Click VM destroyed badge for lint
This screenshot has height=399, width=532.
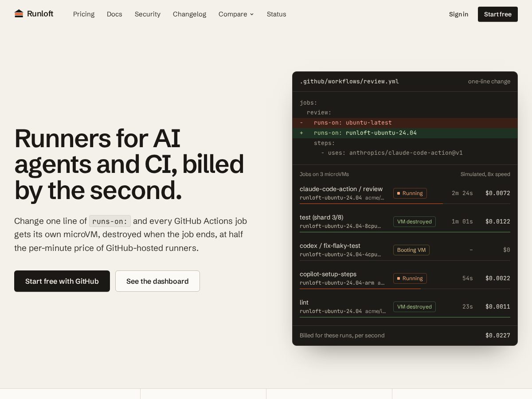pos(415,307)
